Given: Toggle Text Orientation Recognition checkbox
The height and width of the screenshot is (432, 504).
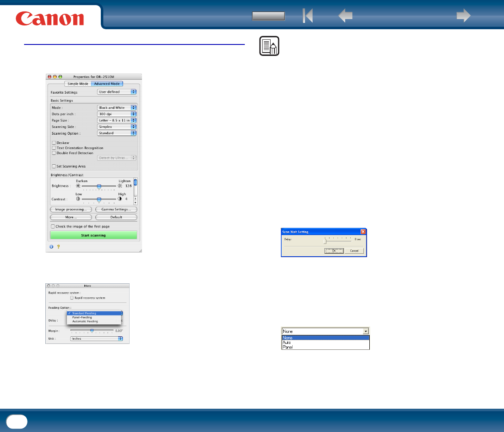Looking at the screenshot, I should [54, 148].
